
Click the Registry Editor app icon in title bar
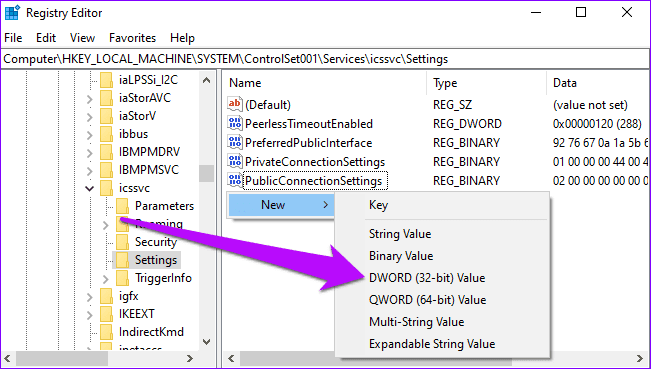12,13
